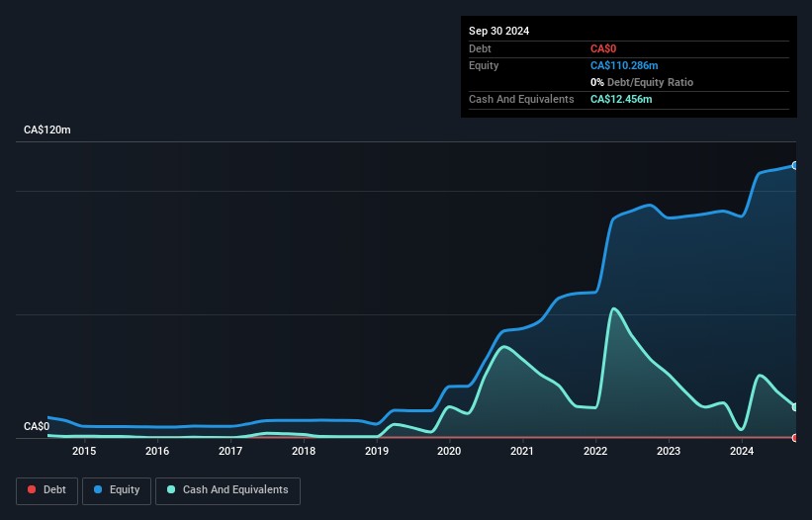The height and width of the screenshot is (520, 812).
Task: Hide the Cash And Equivalents legend series
Action: 227,490
